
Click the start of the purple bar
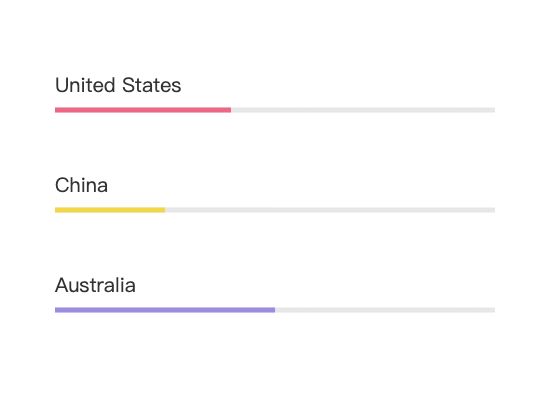point(56,310)
